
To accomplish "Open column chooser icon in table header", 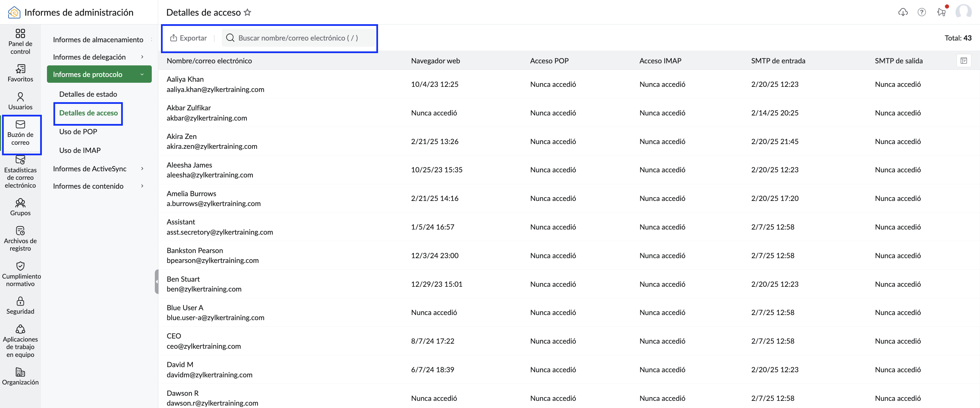I will [963, 61].
